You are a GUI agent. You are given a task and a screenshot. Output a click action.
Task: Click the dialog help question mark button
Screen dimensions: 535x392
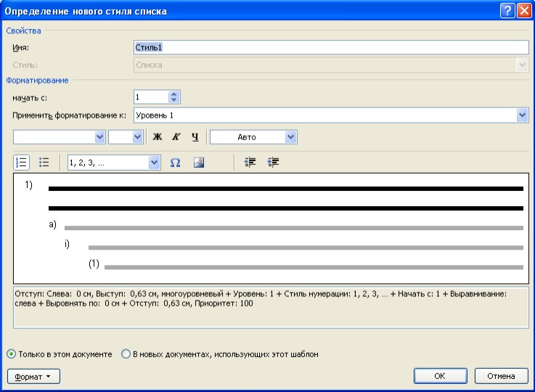[507, 11]
